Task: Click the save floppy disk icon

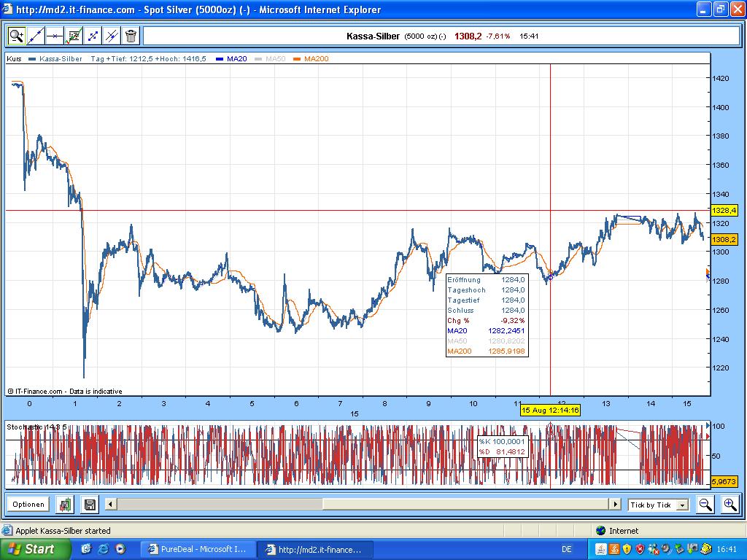Action: click(90, 504)
